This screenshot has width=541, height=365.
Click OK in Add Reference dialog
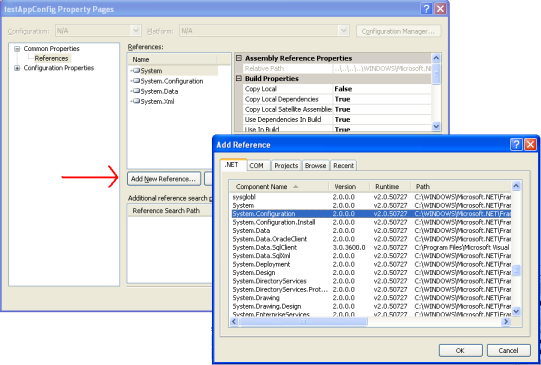[x=460, y=351]
